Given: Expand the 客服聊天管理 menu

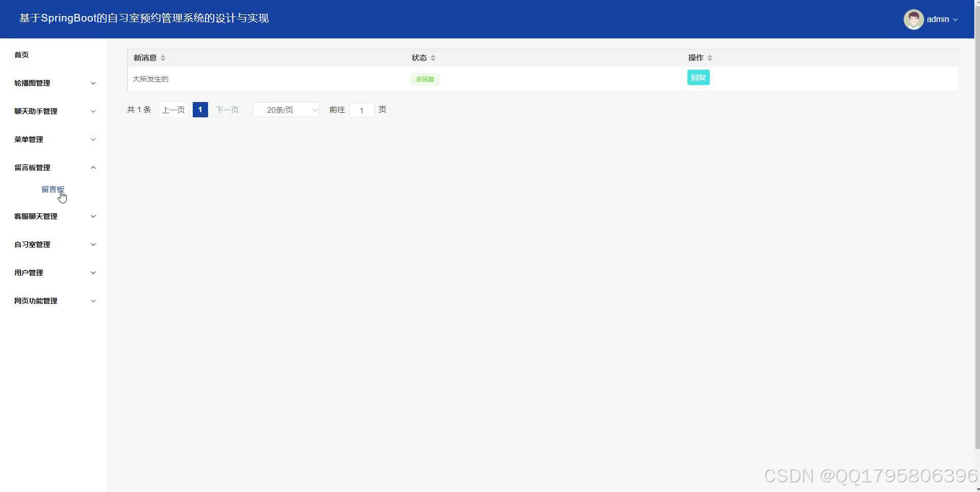Looking at the screenshot, I should click(x=53, y=216).
